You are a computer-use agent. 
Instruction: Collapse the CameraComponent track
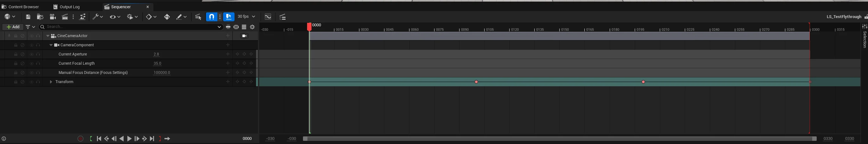point(51,45)
